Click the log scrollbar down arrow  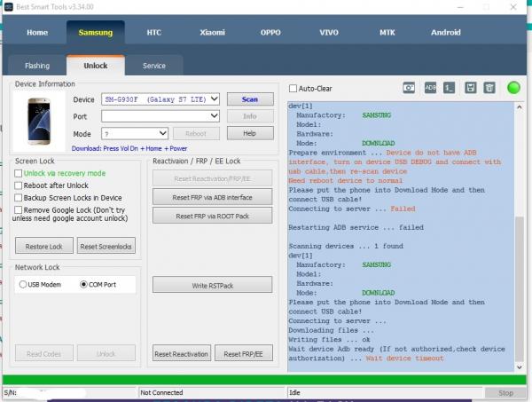point(520,367)
